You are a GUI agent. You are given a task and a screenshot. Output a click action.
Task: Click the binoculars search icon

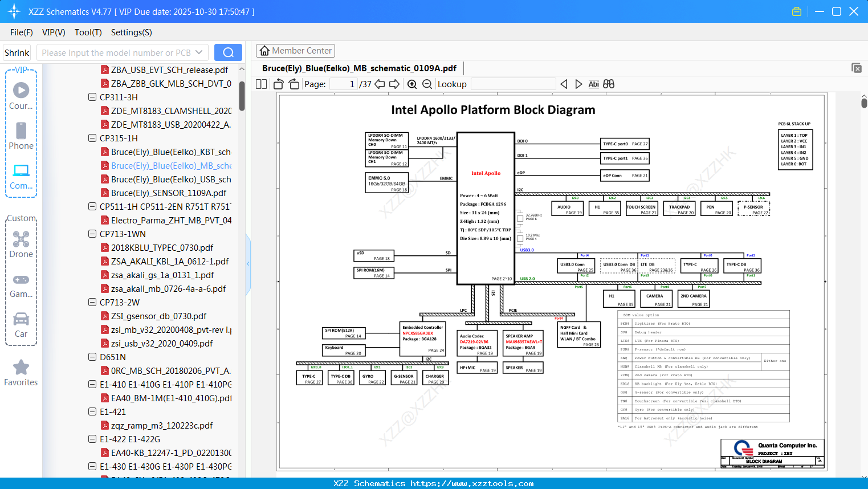(x=609, y=84)
